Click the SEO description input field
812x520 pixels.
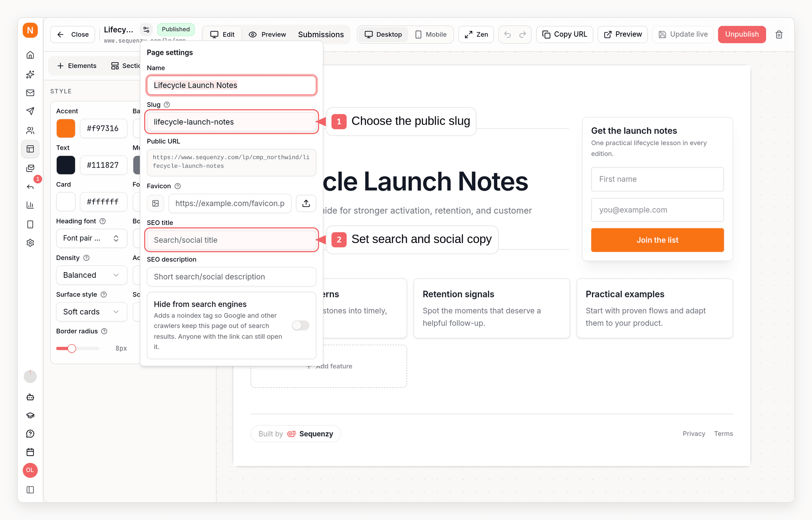pos(231,277)
